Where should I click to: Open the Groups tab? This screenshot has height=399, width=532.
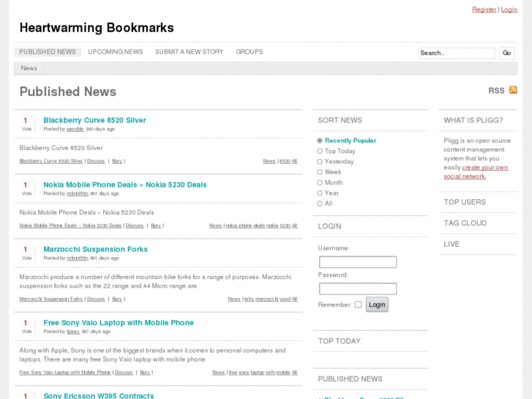250,52
